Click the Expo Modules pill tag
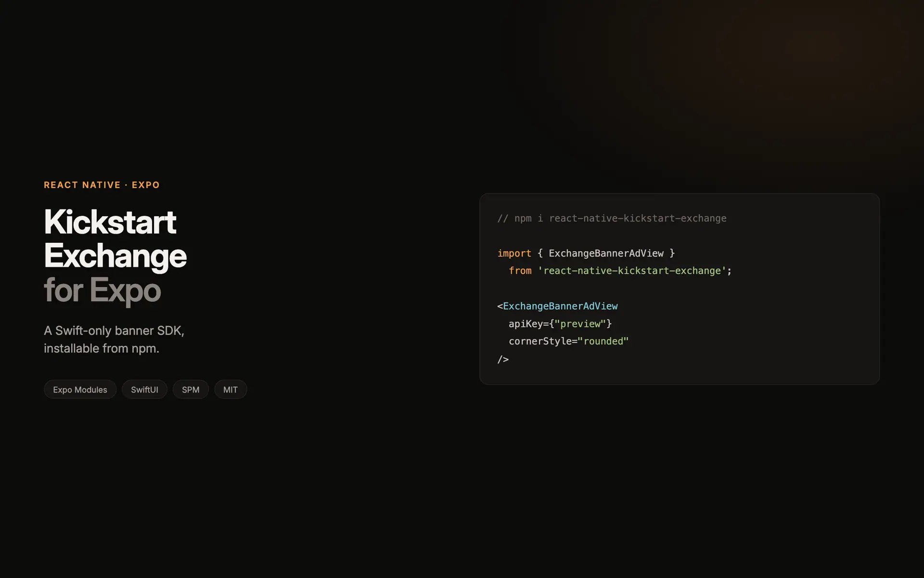924x578 pixels. click(x=80, y=389)
